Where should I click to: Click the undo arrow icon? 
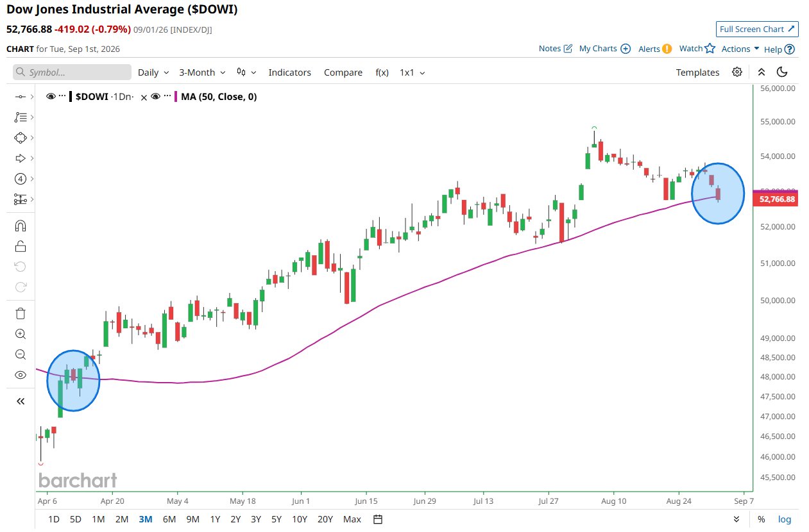[x=20, y=267]
